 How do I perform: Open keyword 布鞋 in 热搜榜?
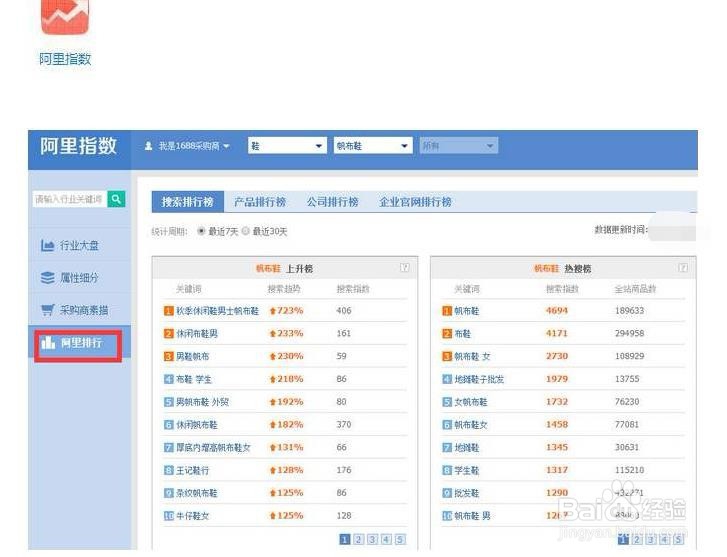point(462,333)
